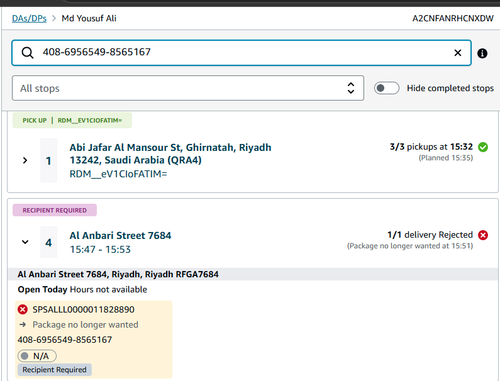This screenshot has height=381, width=500.
Task: Click the Recipient Required grey tag
Action: pos(55,370)
